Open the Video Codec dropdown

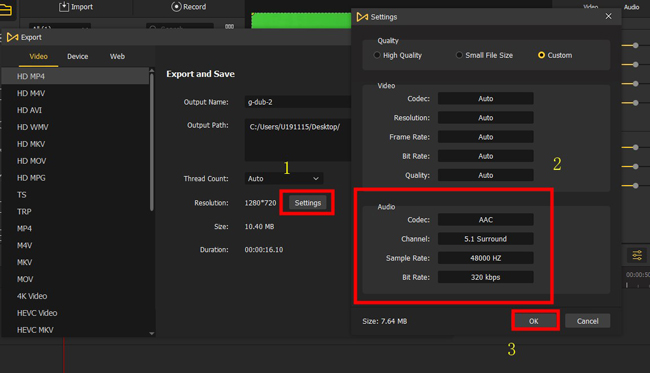(485, 99)
